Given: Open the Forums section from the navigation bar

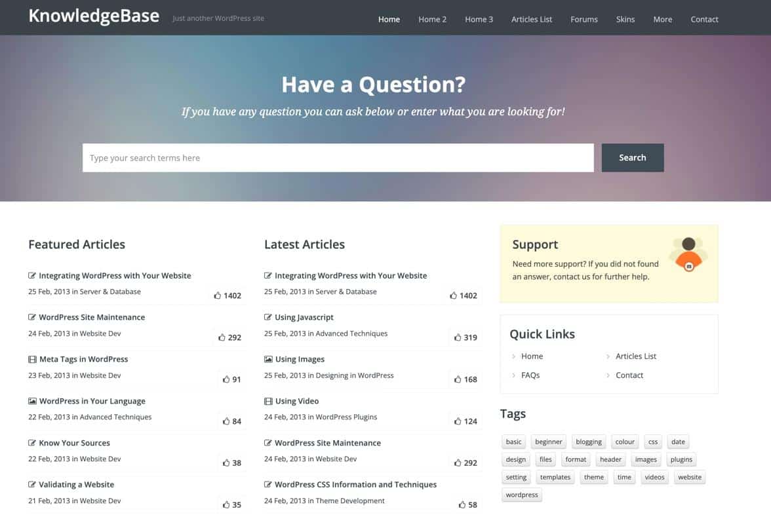Looking at the screenshot, I should pyautogui.click(x=583, y=19).
